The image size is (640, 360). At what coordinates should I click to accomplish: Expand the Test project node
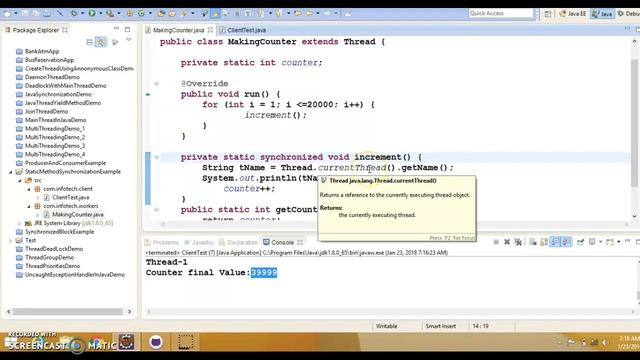pos(11,240)
